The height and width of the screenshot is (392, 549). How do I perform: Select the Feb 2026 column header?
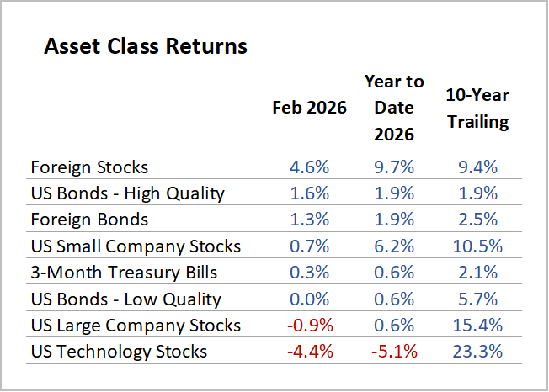tap(309, 108)
